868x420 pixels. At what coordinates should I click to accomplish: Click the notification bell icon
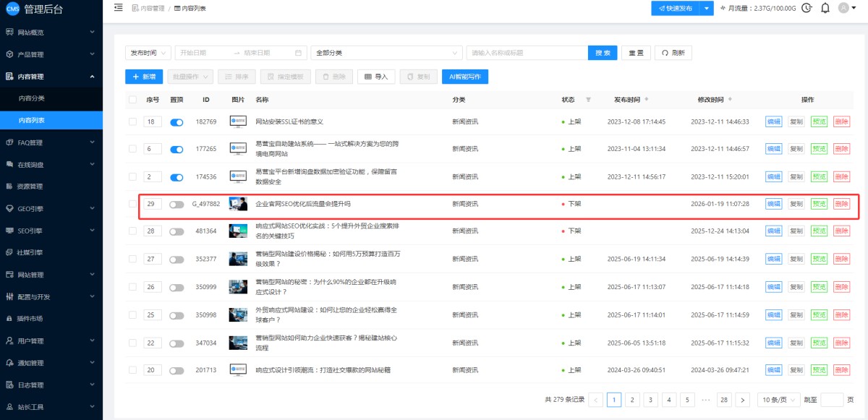click(x=825, y=8)
